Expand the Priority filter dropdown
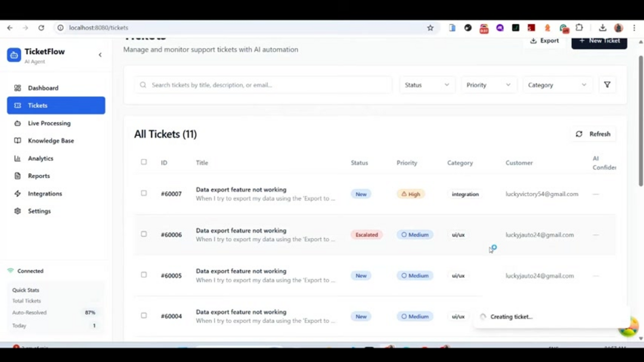This screenshot has height=362, width=644. (488, 85)
